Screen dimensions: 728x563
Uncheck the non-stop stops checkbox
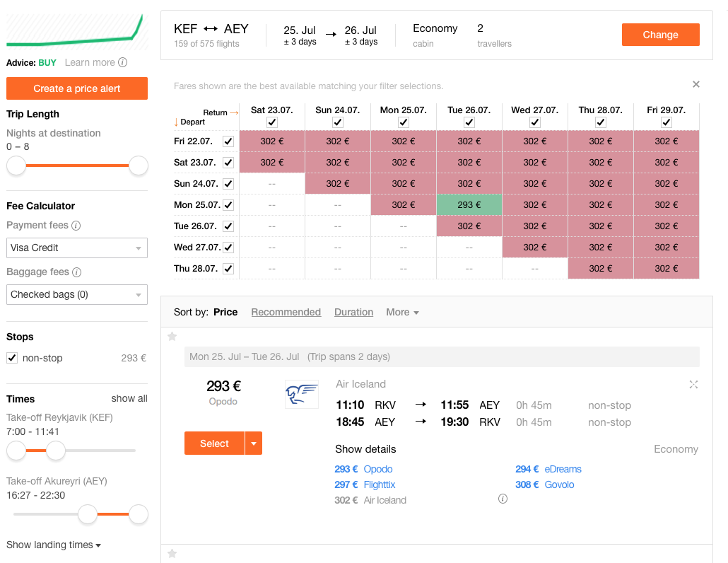[x=12, y=358]
